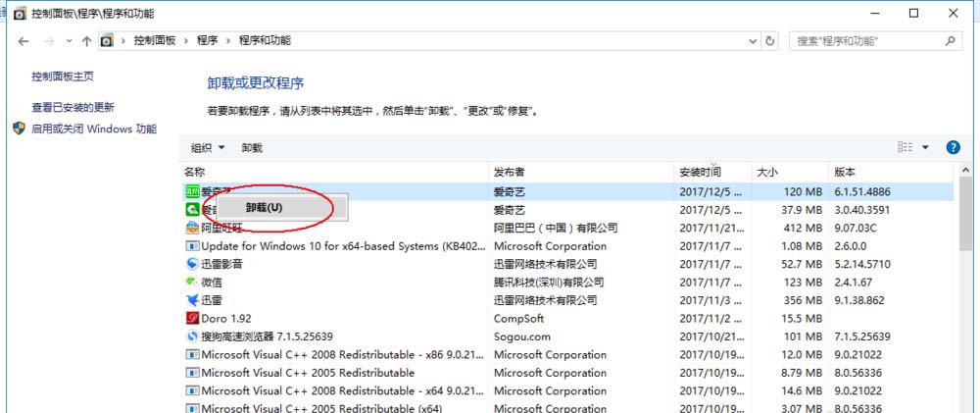The height and width of the screenshot is (413, 980).
Task: Sort by 名称 column header
Action: point(333,172)
